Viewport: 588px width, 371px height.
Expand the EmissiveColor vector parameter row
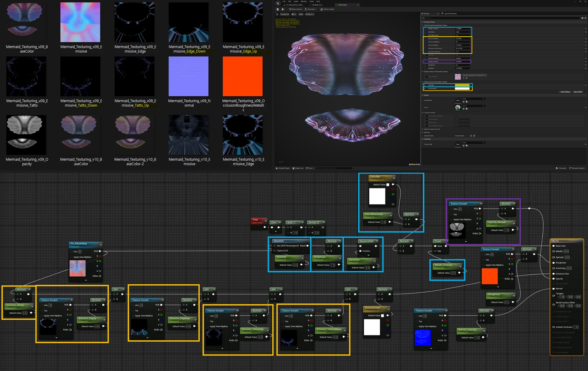(424, 88)
